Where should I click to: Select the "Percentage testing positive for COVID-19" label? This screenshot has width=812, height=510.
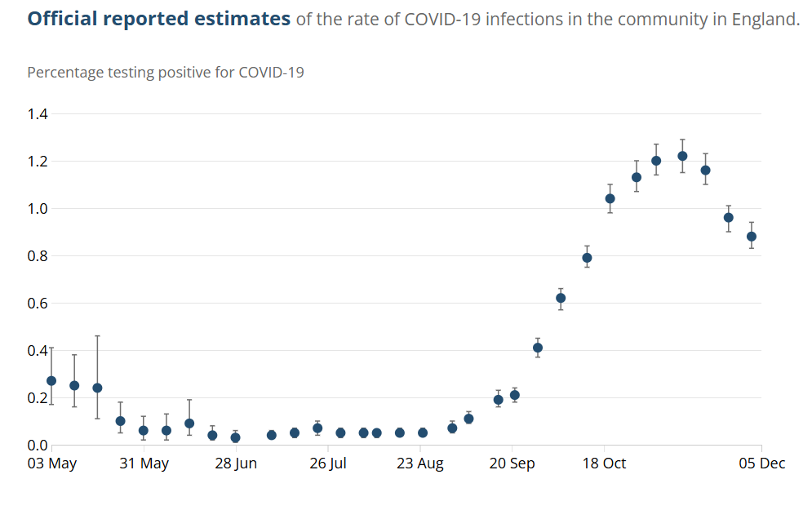tap(166, 73)
